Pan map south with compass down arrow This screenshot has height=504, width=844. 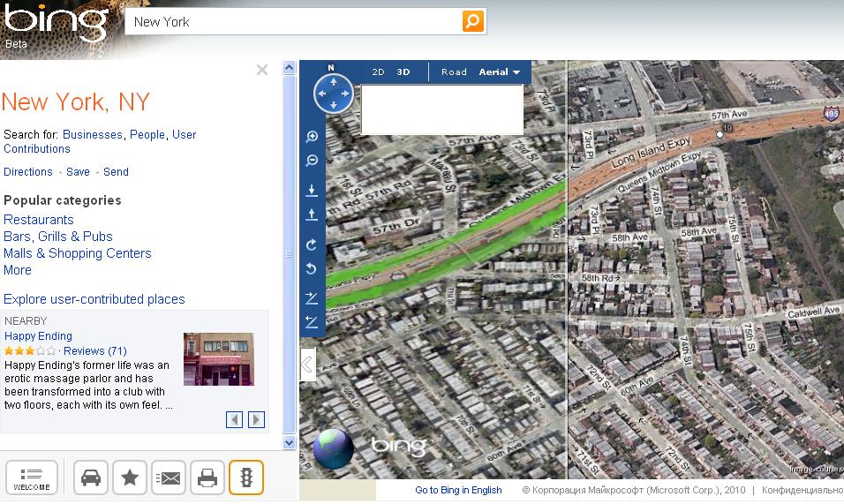(x=334, y=105)
